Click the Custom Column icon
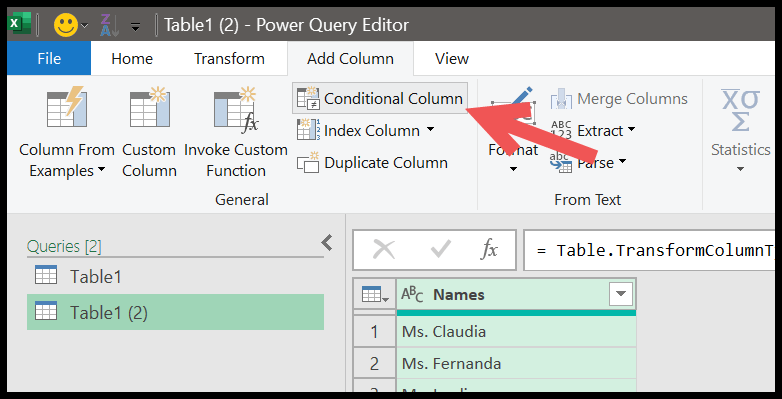 tap(150, 107)
